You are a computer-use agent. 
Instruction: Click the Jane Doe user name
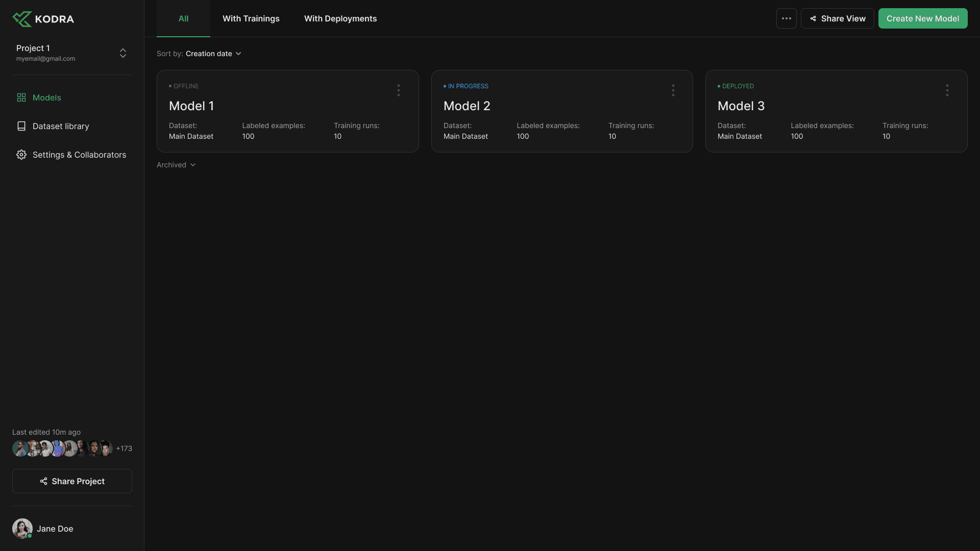(55, 529)
